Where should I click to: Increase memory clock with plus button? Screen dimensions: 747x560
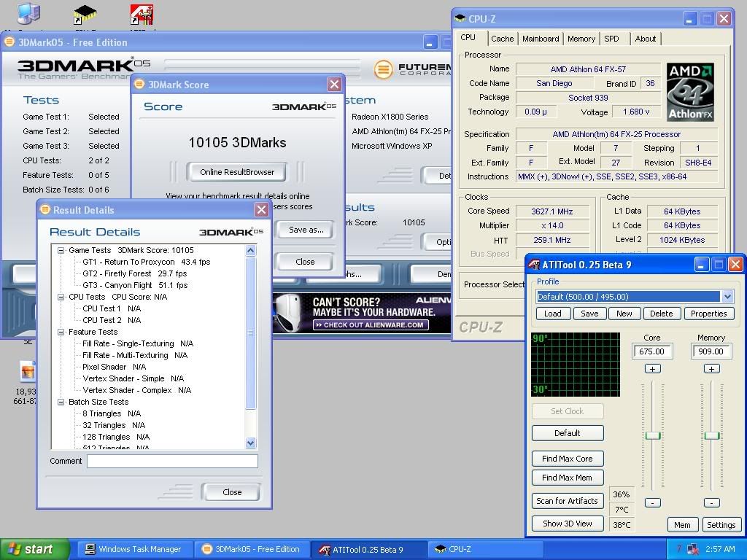(x=711, y=368)
